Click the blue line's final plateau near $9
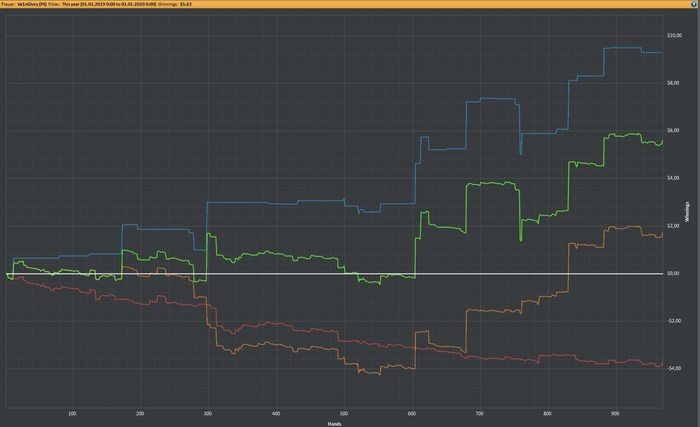The image size is (700, 427). pyautogui.click(x=652, y=52)
